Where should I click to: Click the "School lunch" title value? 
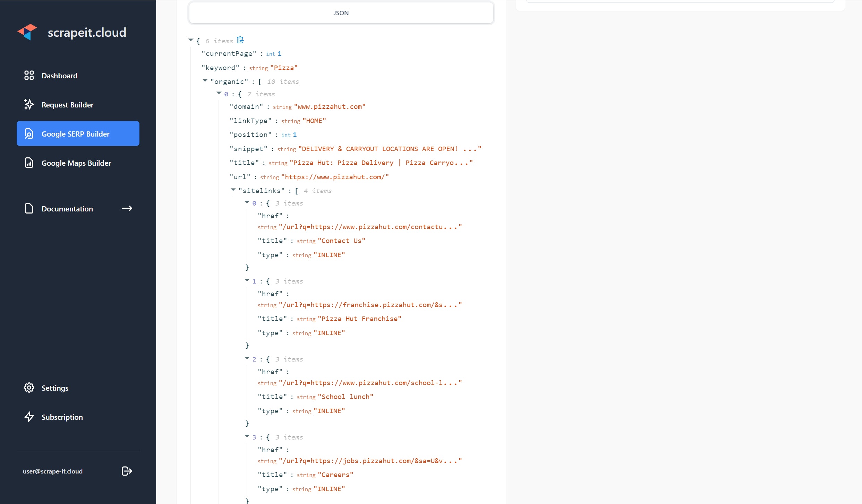click(x=346, y=397)
